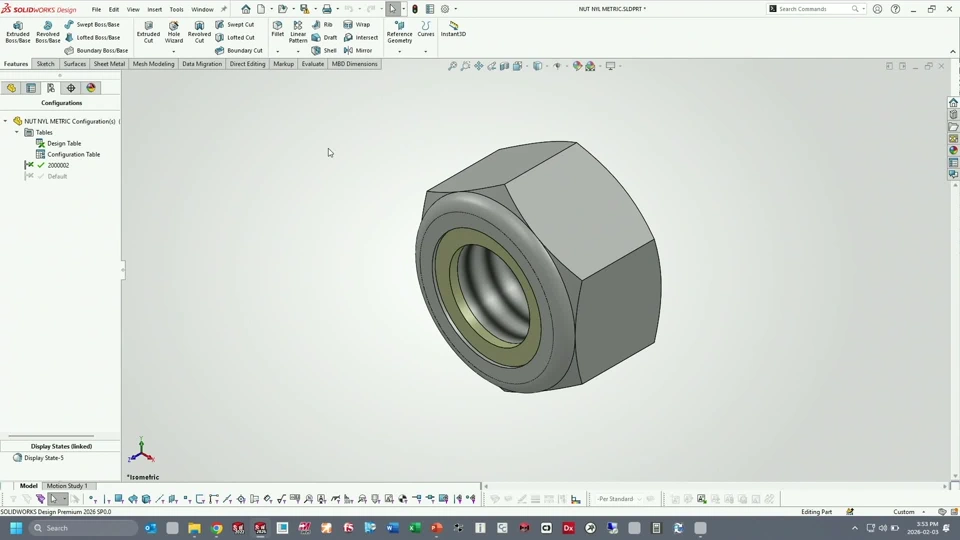Toggle the Select arrow tool
Viewport: 960px width, 540px height.
[x=392, y=9]
